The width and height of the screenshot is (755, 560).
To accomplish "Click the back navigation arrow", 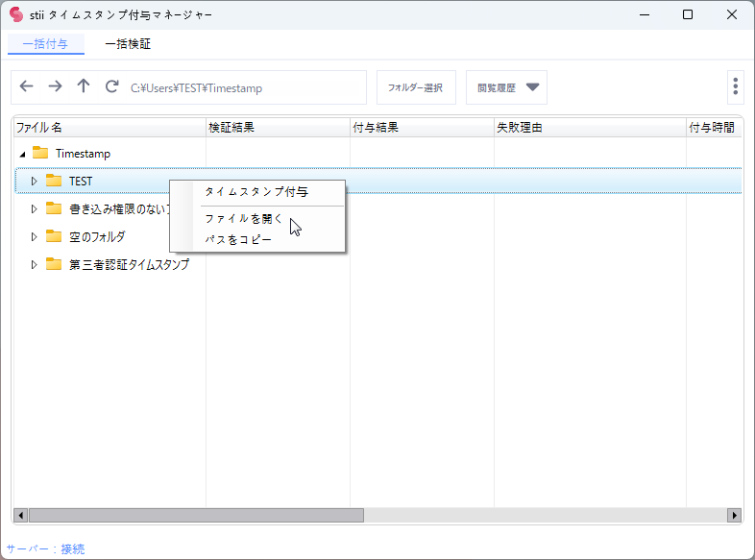I will (x=26, y=87).
